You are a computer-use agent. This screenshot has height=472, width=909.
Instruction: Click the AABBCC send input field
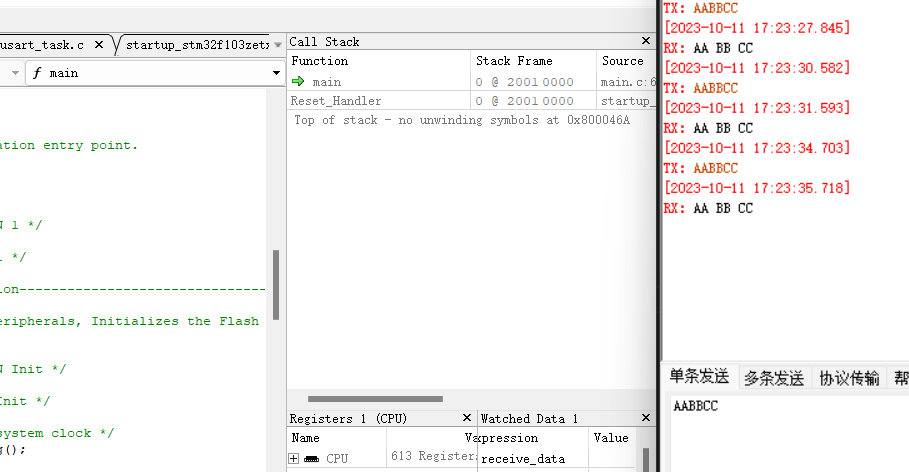[x=790, y=435]
